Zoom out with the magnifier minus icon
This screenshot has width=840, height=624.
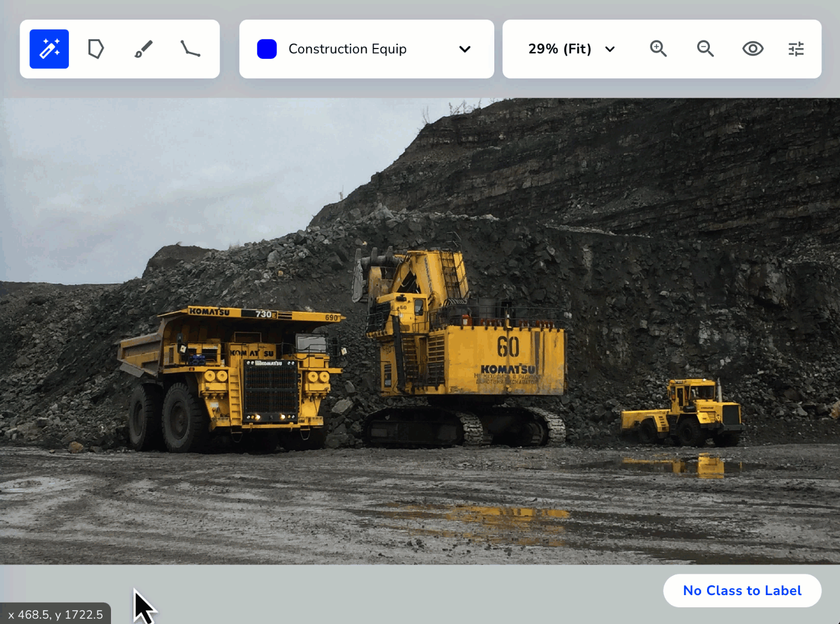point(705,49)
